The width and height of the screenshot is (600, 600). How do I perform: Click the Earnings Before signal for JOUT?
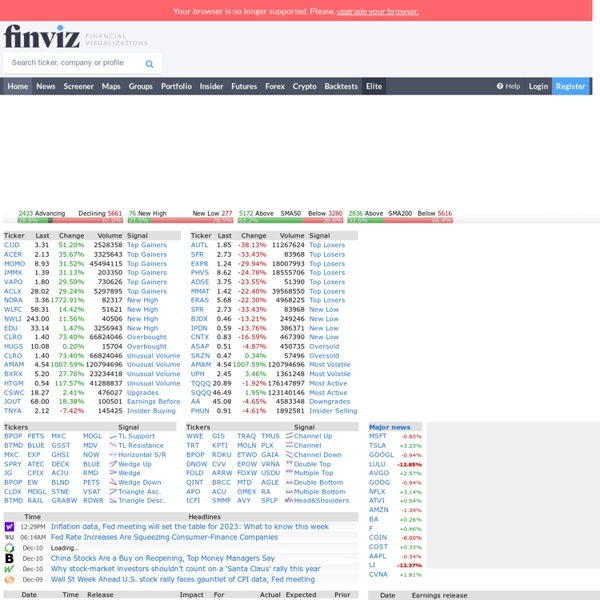point(153,402)
